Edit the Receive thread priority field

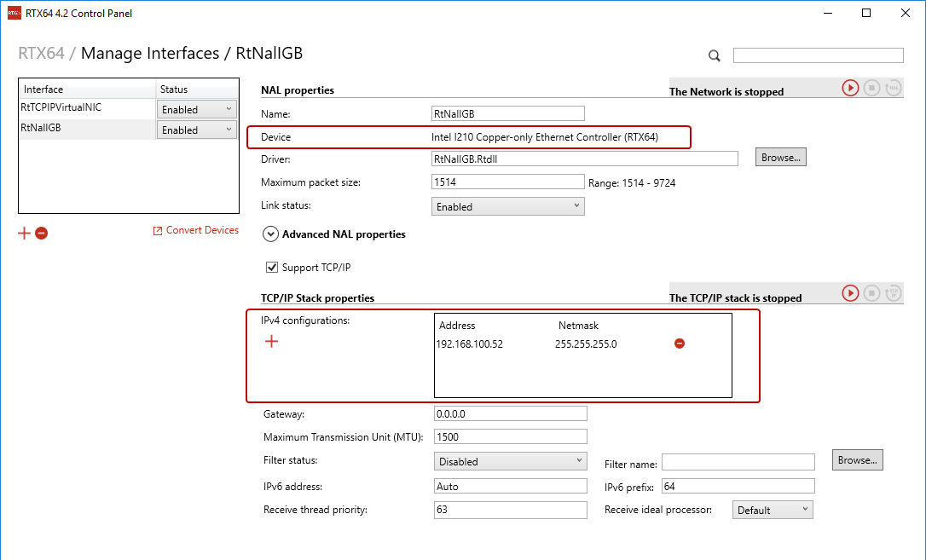510,510
